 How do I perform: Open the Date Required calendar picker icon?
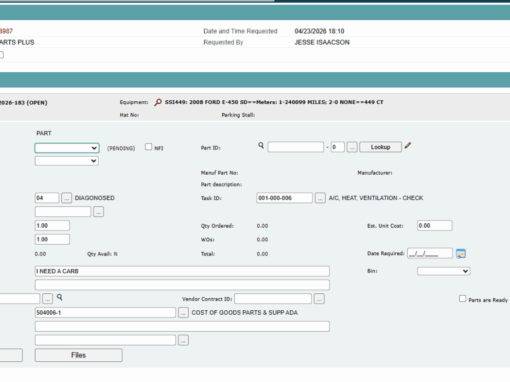[461, 254]
